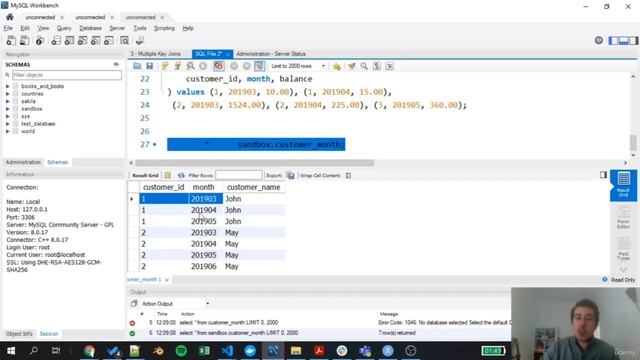Screen dimensions: 640x360
Task: Click the star snippet icon in editor toolbar
Action: [337, 66]
